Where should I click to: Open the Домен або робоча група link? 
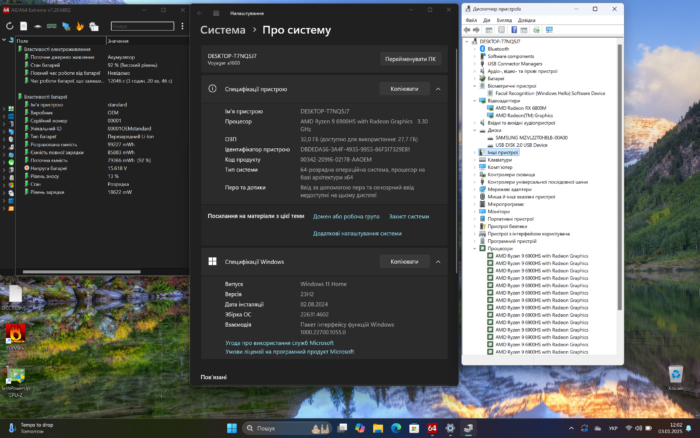point(346,217)
